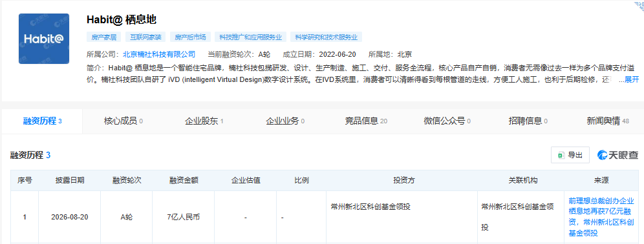This screenshot has height=244, width=644.
Task: Click the 关联机构 column header
Action: click(x=521, y=181)
